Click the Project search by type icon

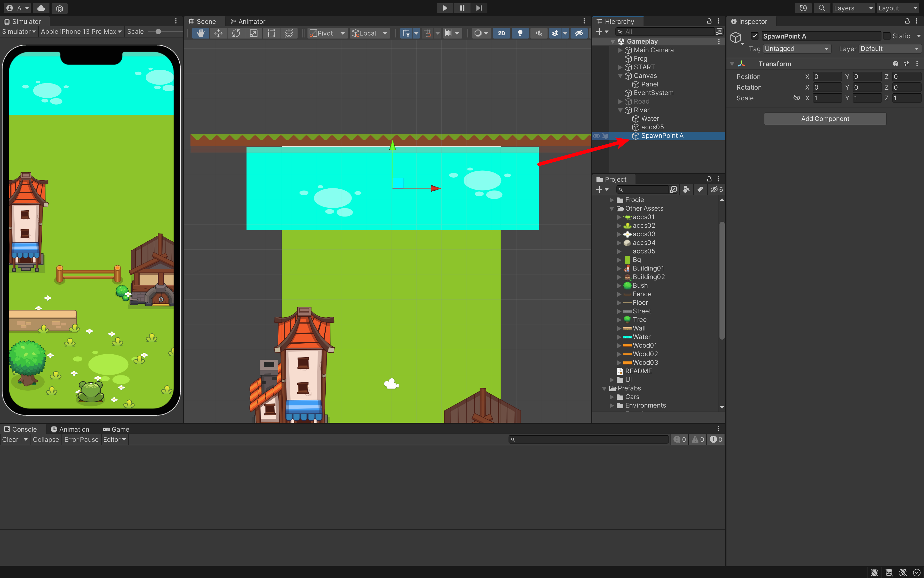[x=686, y=189]
